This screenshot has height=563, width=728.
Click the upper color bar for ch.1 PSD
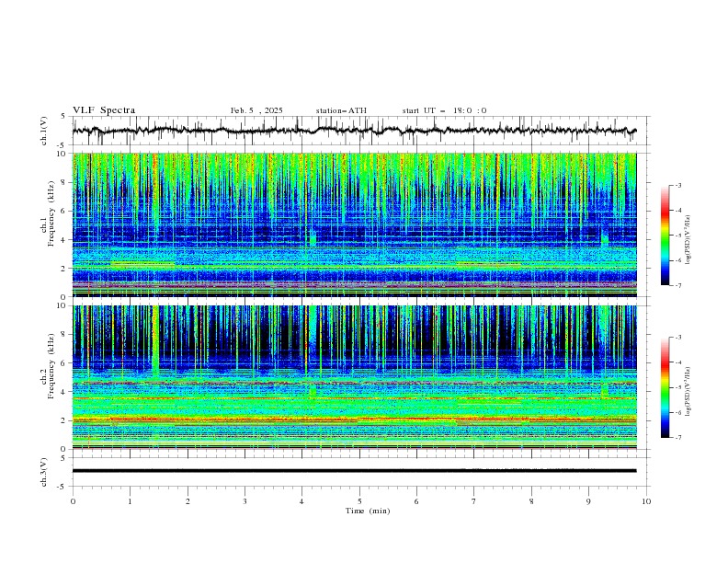665,236
